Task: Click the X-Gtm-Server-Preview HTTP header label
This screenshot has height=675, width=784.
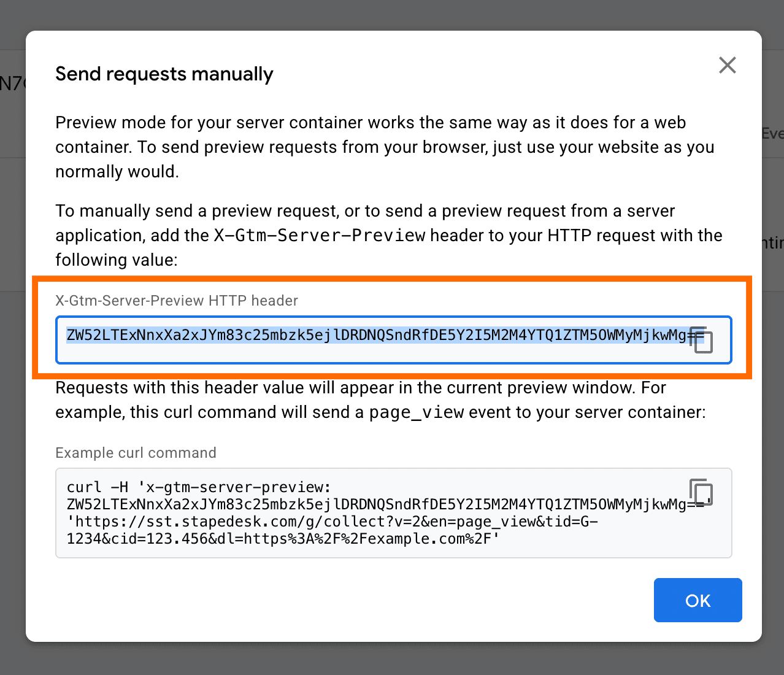Action: (177, 301)
